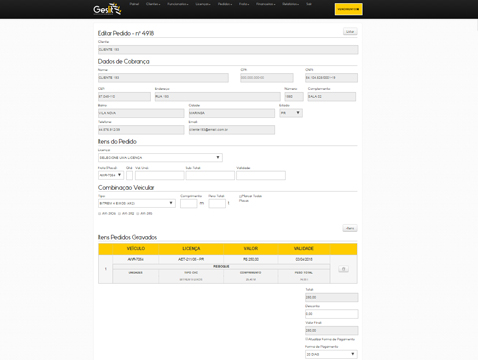The image size is (478, 360).
Task: Click the VEÍCULO column header
Action: pos(136,249)
